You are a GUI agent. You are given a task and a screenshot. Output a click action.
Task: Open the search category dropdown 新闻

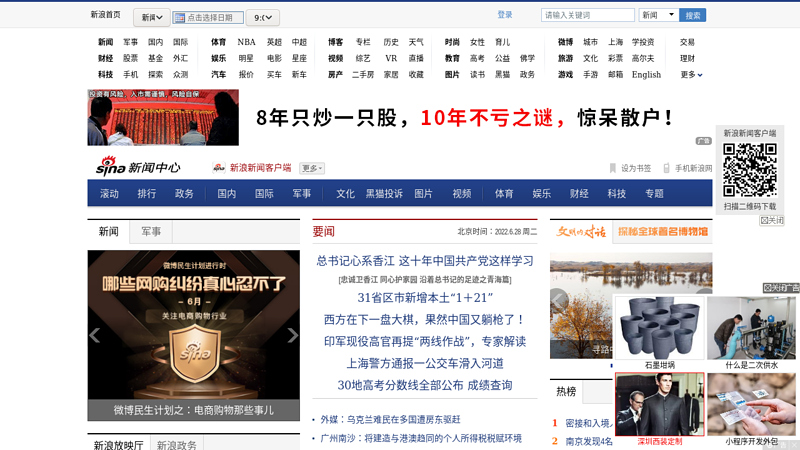(x=659, y=15)
